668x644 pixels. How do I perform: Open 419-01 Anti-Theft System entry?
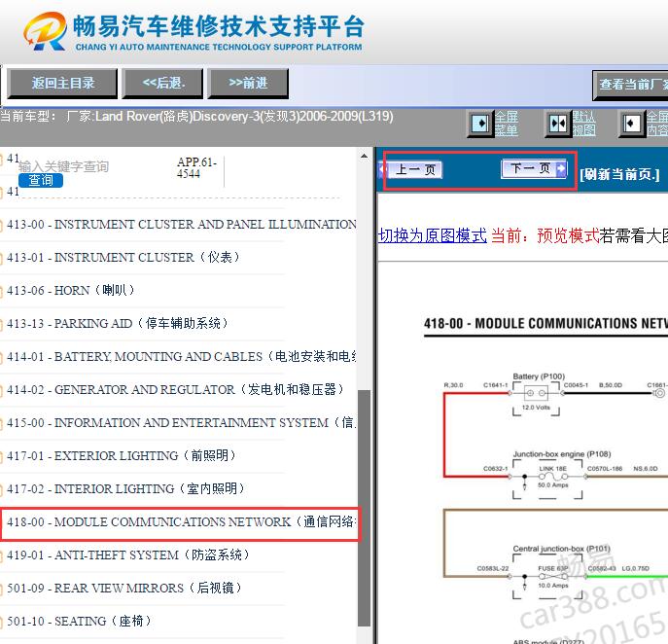pyautogui.click(x=127, y=555)
